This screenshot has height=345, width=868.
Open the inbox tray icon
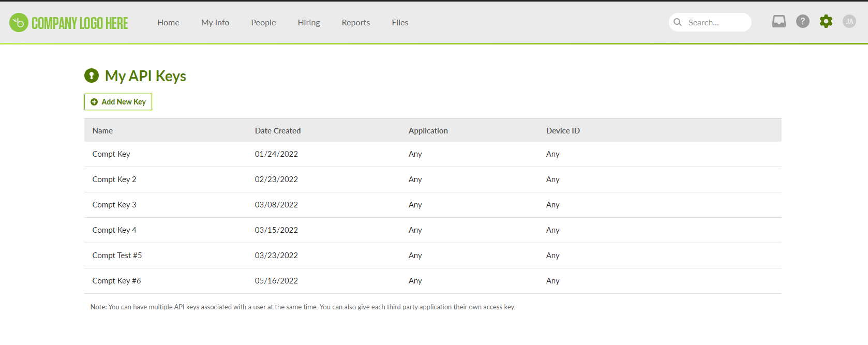click(779, 21)
